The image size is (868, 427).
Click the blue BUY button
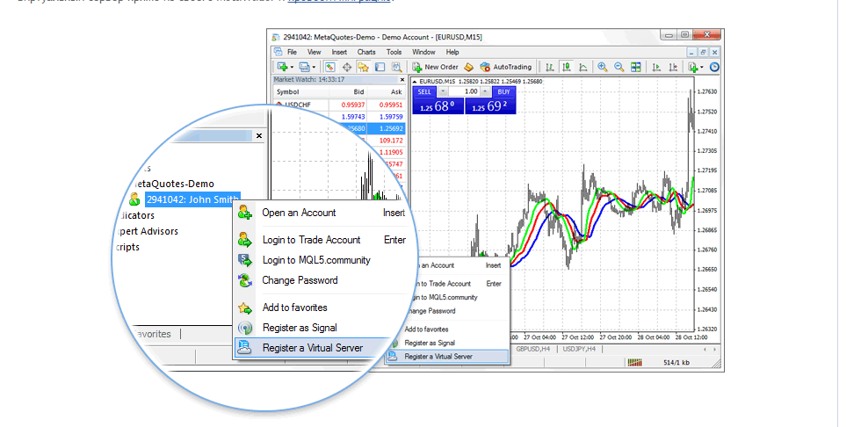pyautogui.click(x=503, y=91)
